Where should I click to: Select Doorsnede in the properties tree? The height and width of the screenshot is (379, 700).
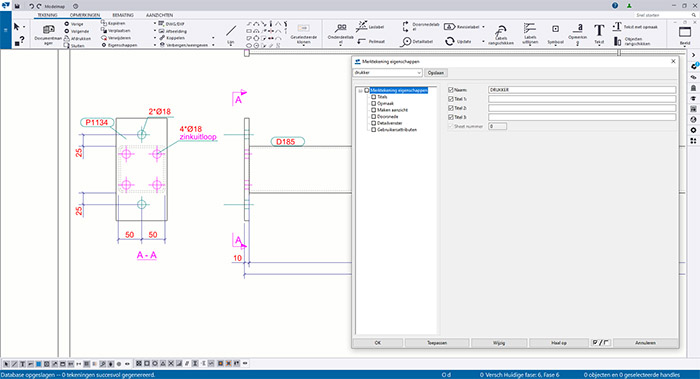388,117
